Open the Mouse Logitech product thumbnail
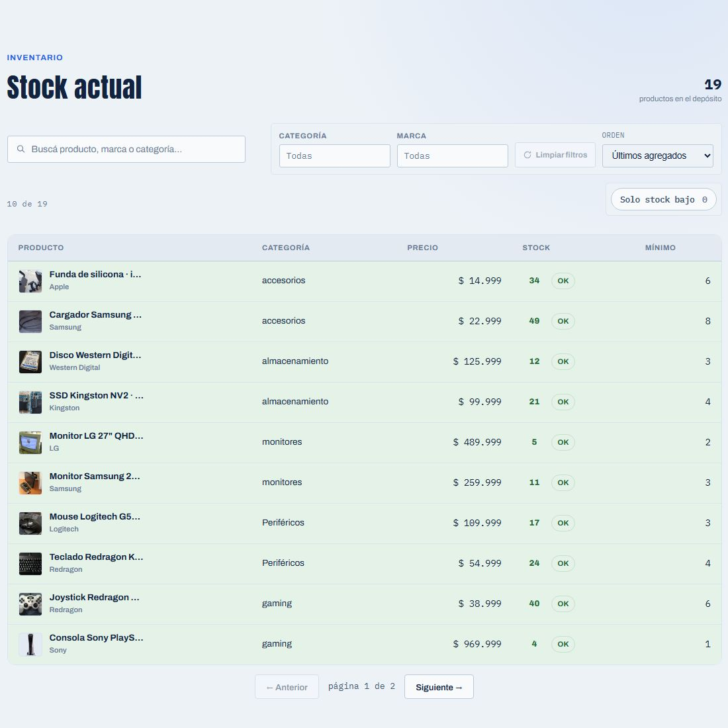 pyautogui.click(x=30, y=523)
